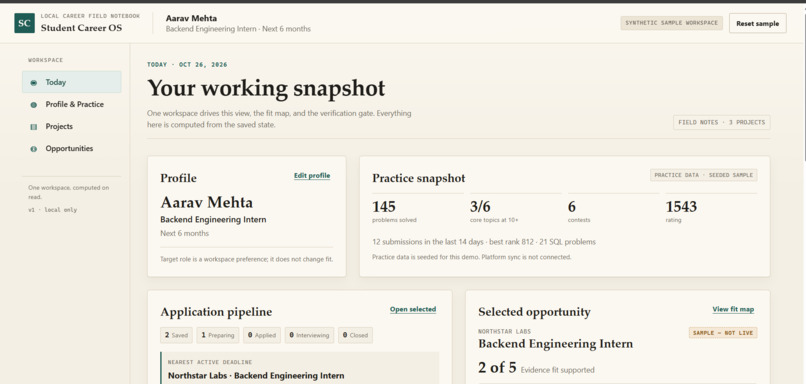
Task: Click the Profile & Practice sidebar icon
Action: point(33,104)
